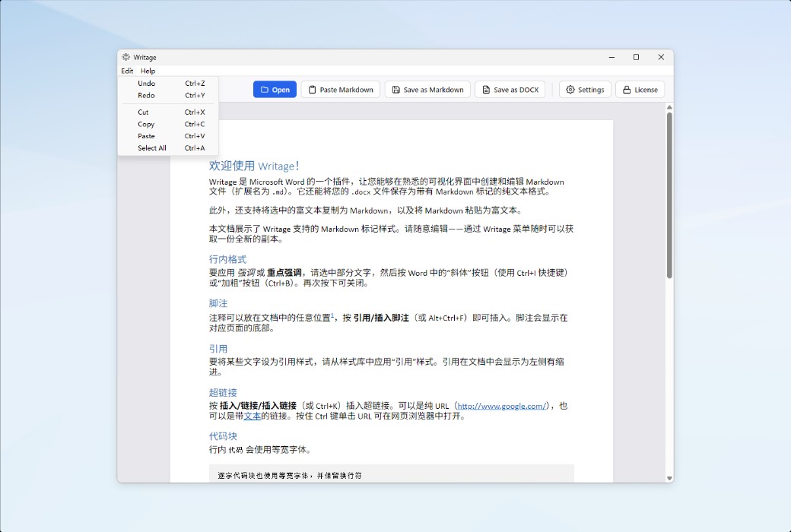Select the Save as Markdown save icon
The image size is (791, 532).
(x=396, y=89)
